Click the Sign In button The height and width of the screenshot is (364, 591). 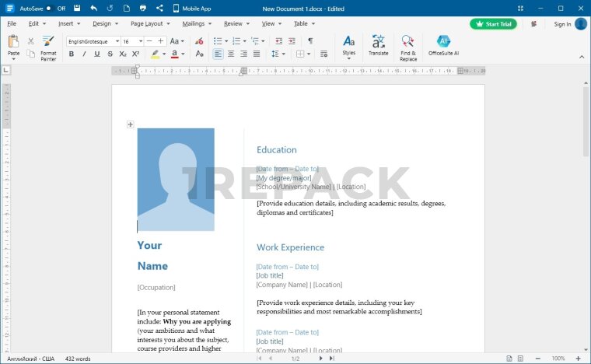click(x=562, y=24)
